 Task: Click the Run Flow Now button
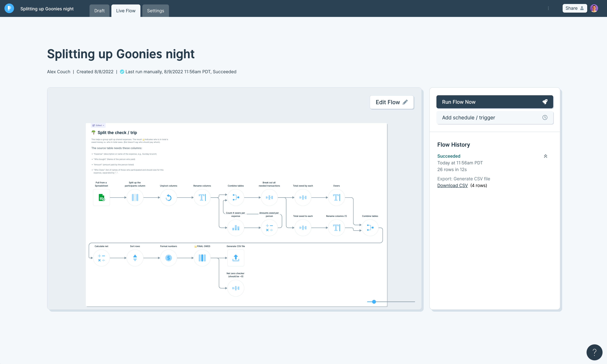(x=495, y=102)
